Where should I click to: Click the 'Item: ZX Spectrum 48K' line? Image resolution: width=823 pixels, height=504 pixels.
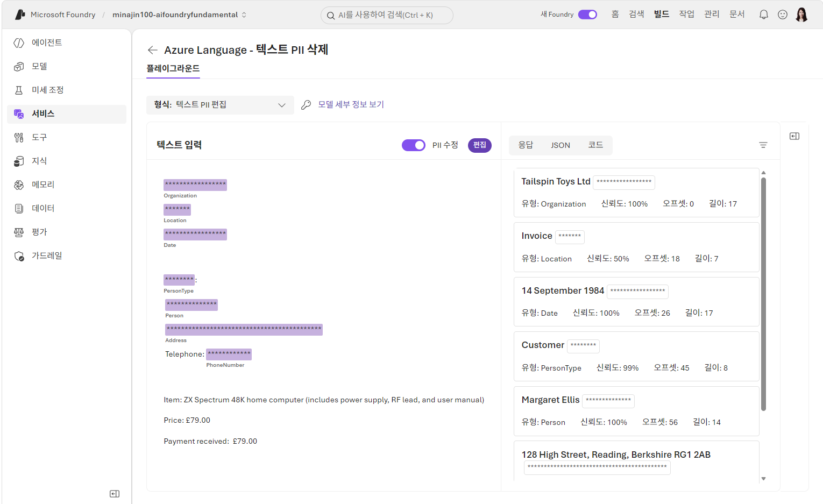(324, 400)
